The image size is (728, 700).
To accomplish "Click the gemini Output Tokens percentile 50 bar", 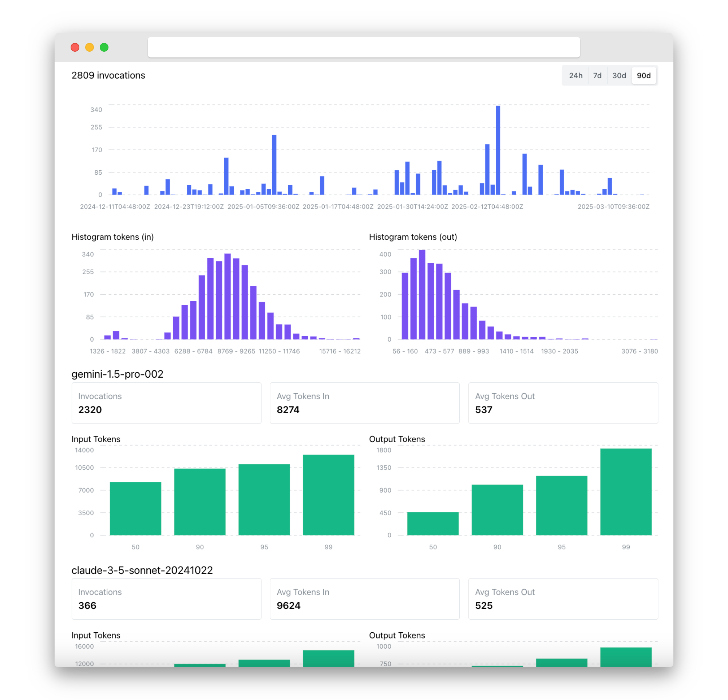I will [433, 523].
